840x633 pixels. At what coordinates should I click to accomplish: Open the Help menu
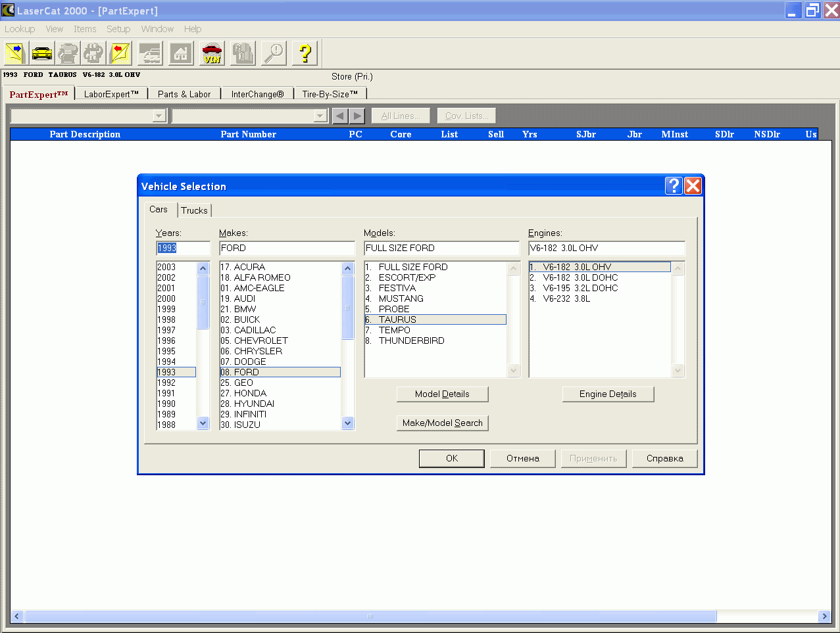pos(193,29)
